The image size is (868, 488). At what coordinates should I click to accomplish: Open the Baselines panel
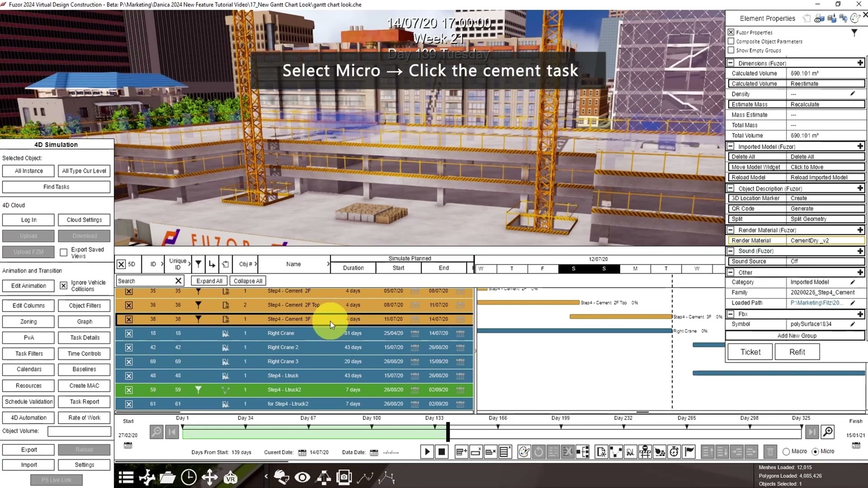(85, 369)
